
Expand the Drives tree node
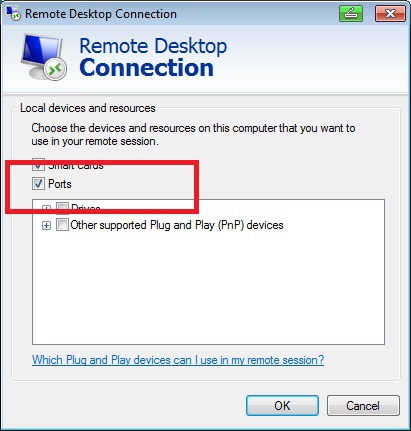[x=46, y=208]
